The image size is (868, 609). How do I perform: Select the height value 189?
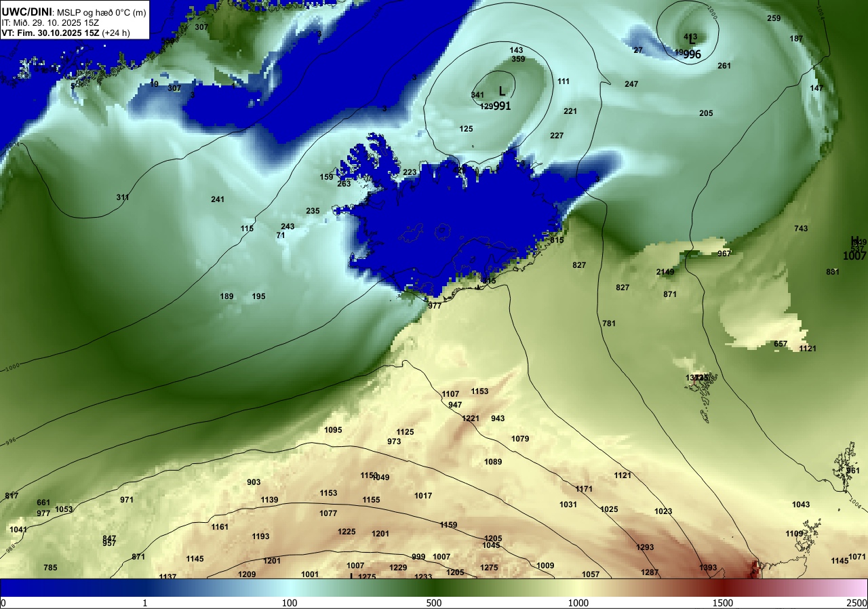click(x=226, y=296)
